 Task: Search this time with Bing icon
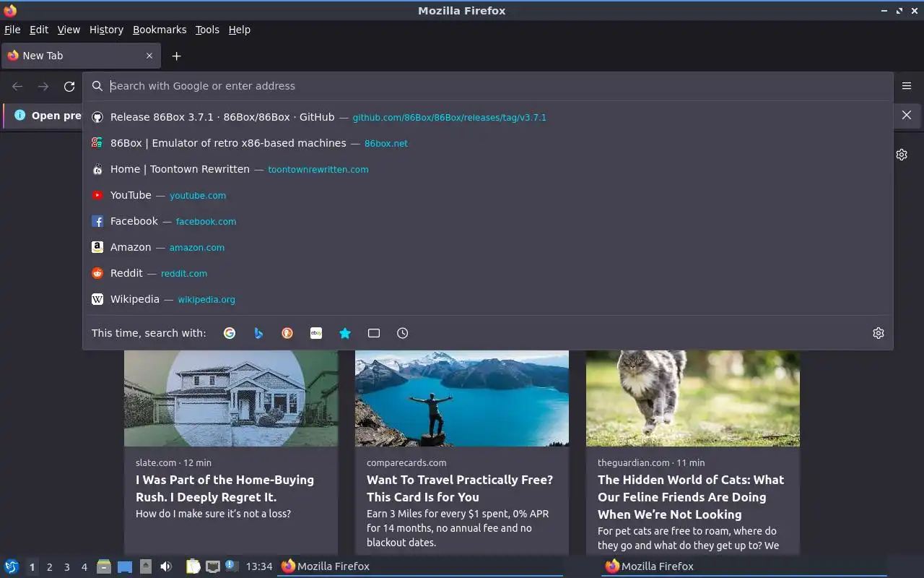(258, 333)
